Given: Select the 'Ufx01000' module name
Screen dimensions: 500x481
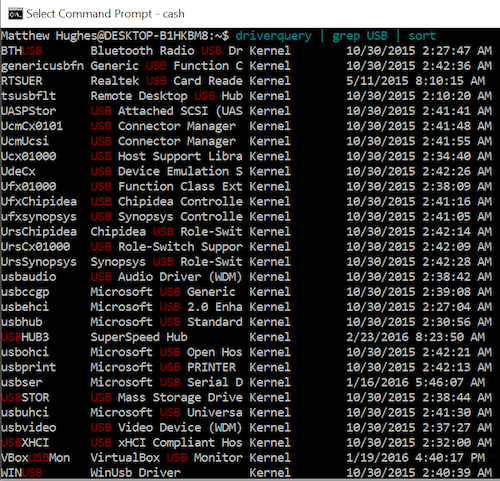Looking at the screenshot, I should [28, 186].
